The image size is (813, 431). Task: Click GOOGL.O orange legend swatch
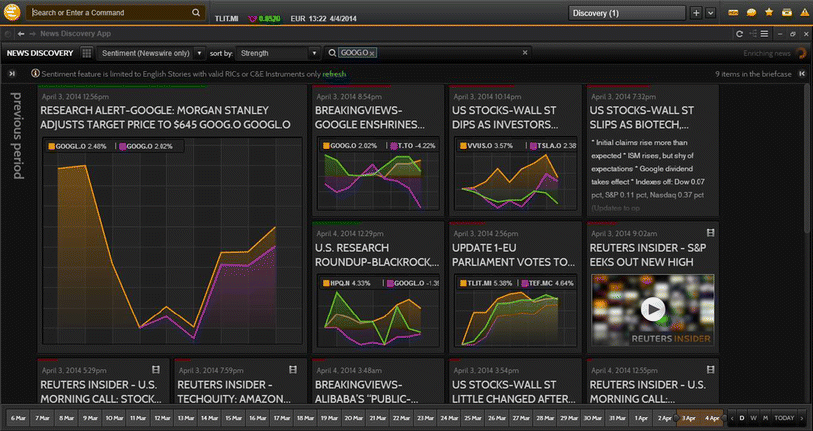(x=51, y=147)
